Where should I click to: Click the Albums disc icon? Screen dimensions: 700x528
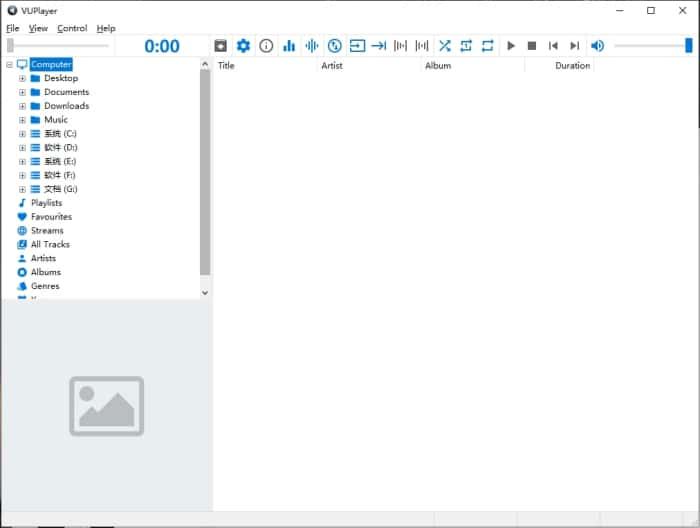coord(22,272)
